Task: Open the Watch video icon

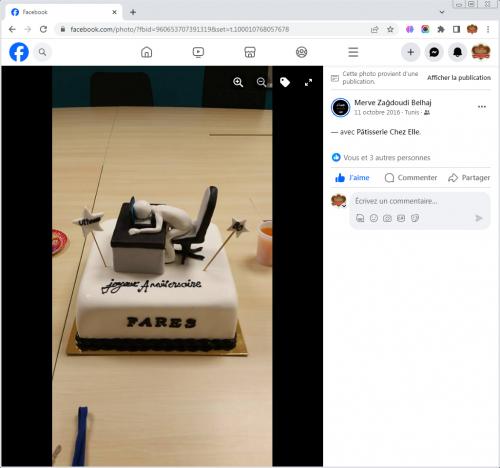Action: click(x=198, y=52)
